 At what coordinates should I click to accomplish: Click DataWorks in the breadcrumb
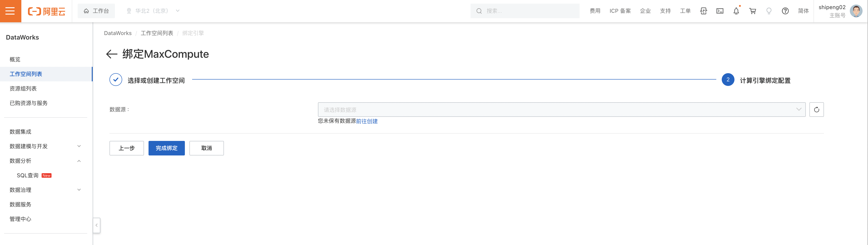[x=118, y=33]
